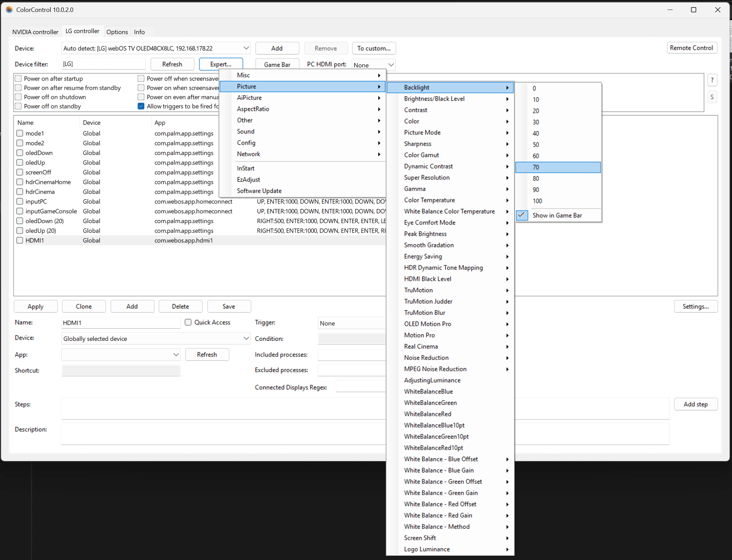Switch to Options tab
The image size is (732, 560).
pyautogui.click(x=117, y=32)
